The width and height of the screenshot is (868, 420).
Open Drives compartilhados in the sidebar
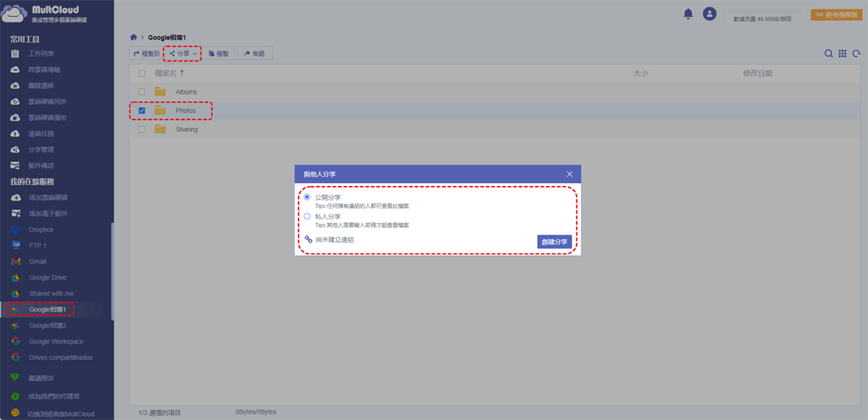pos(61,357)
